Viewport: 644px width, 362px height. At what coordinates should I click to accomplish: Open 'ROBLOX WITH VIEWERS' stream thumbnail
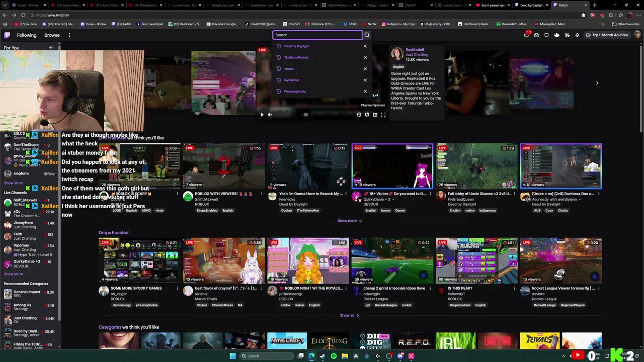(x=223, y=166)
